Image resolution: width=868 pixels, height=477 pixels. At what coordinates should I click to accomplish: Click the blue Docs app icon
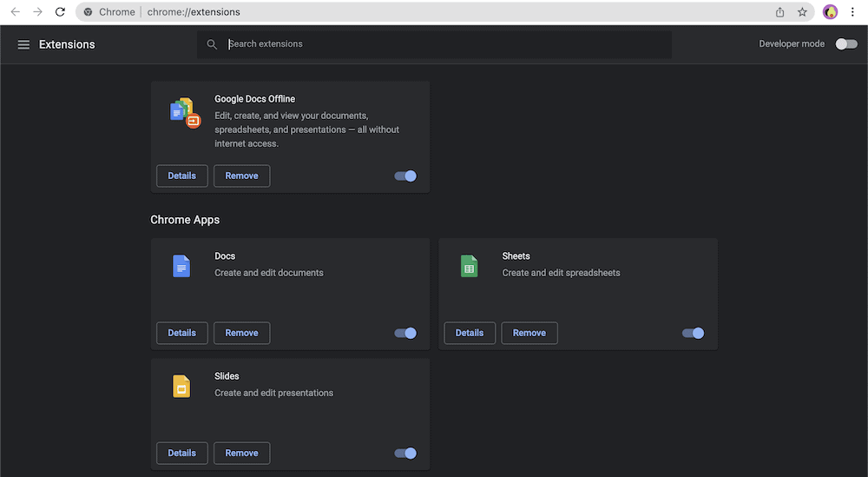coord(181,266)
